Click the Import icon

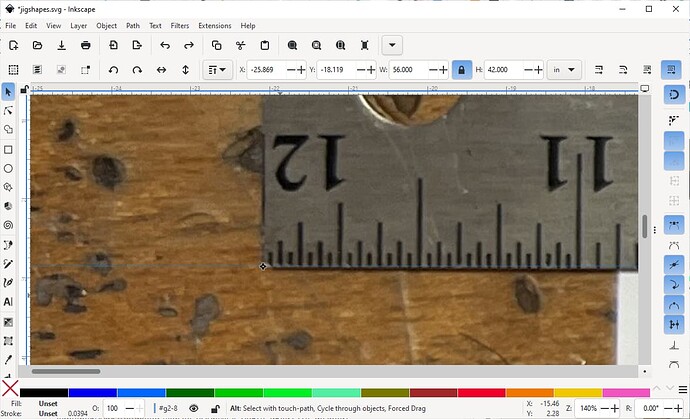point(114,45)
